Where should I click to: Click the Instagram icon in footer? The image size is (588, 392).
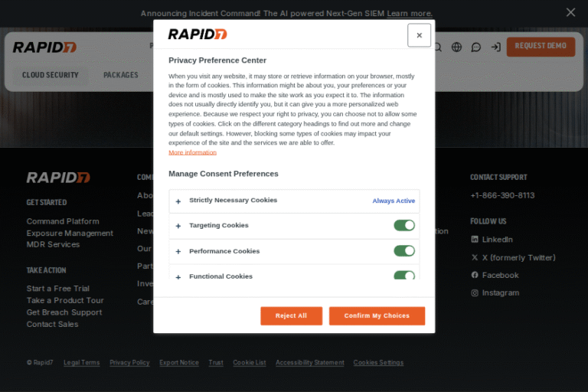click(475, 293)
